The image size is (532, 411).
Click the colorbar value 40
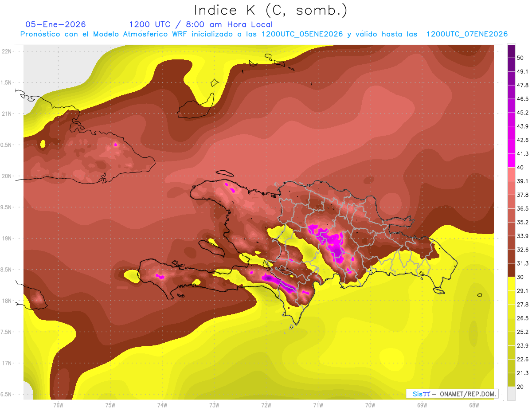(x=520, y=167)
